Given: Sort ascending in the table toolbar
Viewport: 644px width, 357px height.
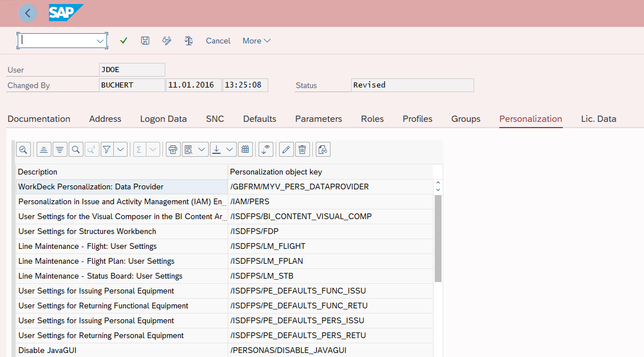Looking at the screenshot, I should tap(43, 149).
